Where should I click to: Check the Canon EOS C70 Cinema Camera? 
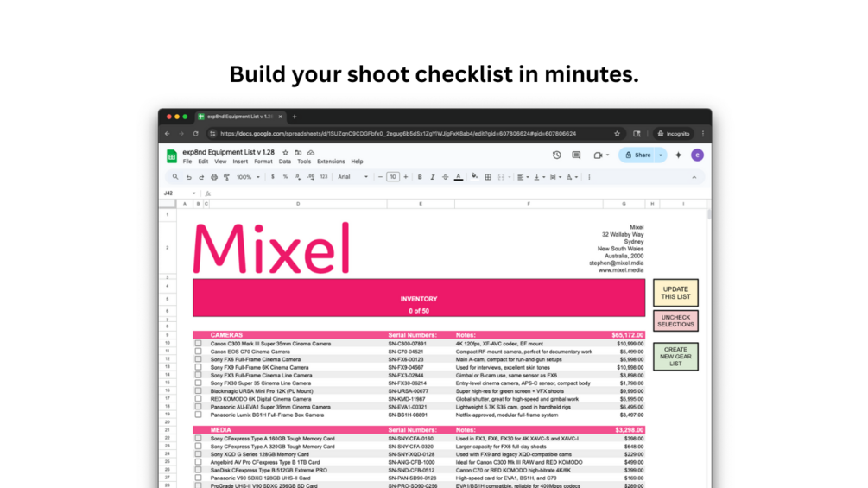(198, 352)
